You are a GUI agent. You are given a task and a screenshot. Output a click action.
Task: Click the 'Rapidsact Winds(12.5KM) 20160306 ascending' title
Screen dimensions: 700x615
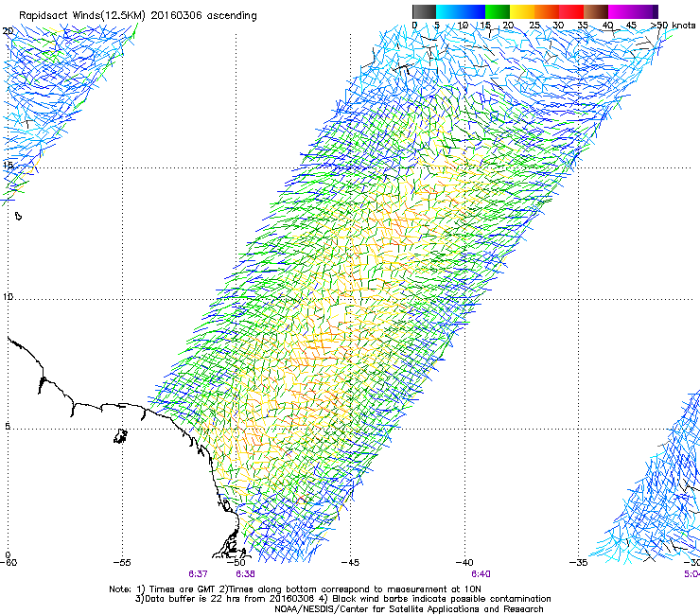point(138,16)
